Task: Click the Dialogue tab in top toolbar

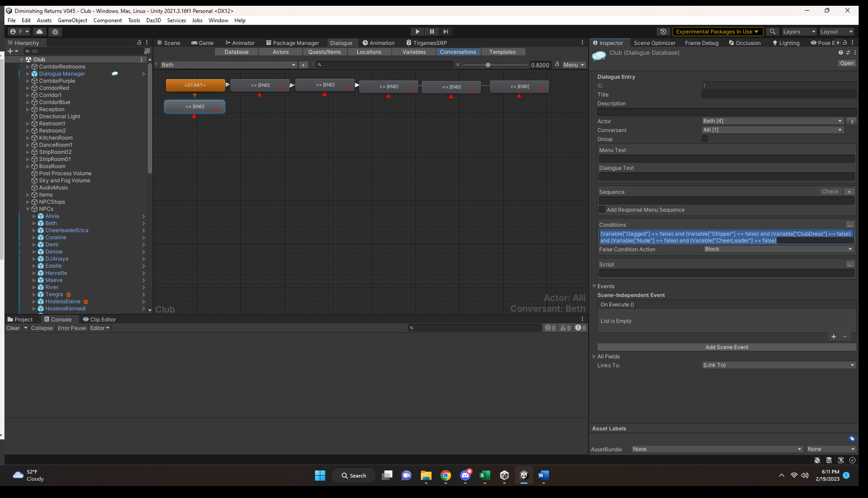Action: pos(340,42)
